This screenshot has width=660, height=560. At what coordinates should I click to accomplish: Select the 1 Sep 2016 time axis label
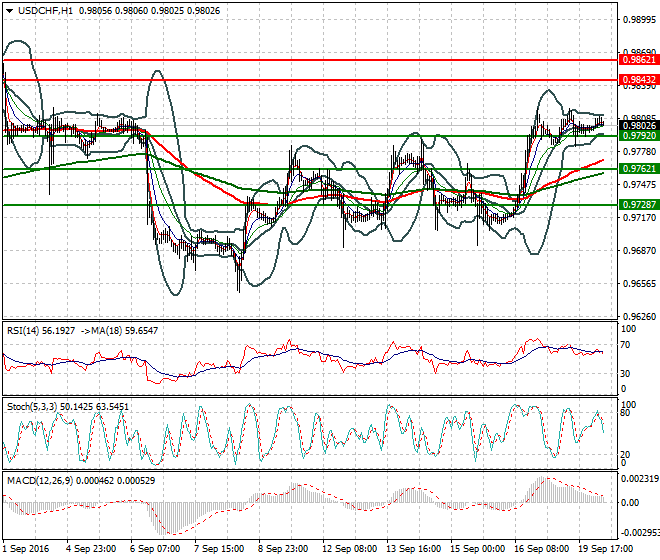click(x=26, y=549)
